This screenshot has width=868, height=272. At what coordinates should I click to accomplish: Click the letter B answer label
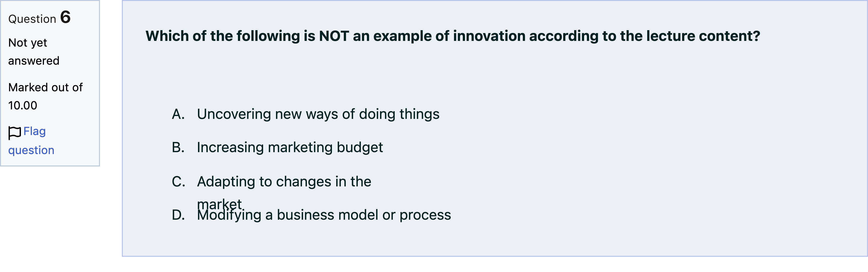[178, 147]
